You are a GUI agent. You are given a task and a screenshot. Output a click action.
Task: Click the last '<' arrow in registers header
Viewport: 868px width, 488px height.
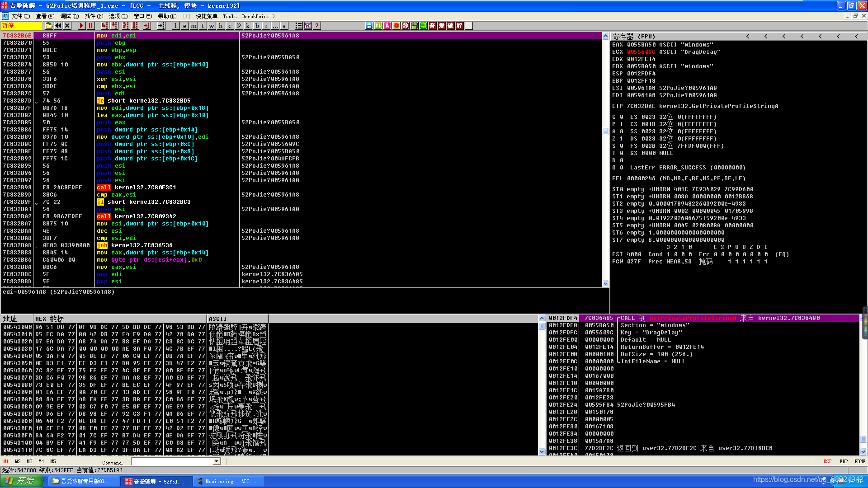(x=856, y=36)
